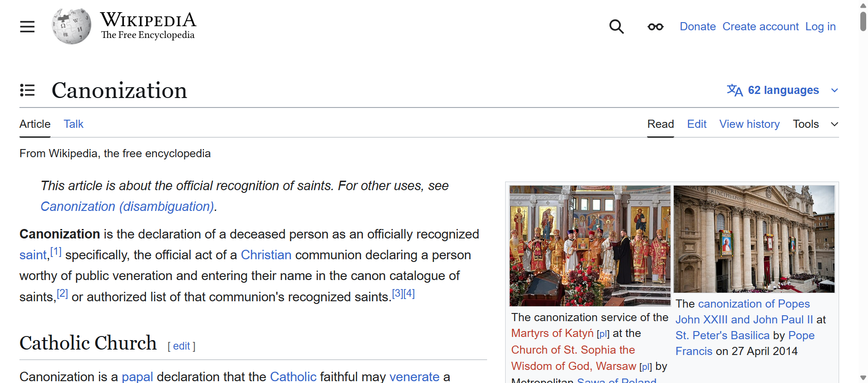Follow the St. Peter's Basilica link
This screenshot has height=383, width=868.
[x=723, y=336]
